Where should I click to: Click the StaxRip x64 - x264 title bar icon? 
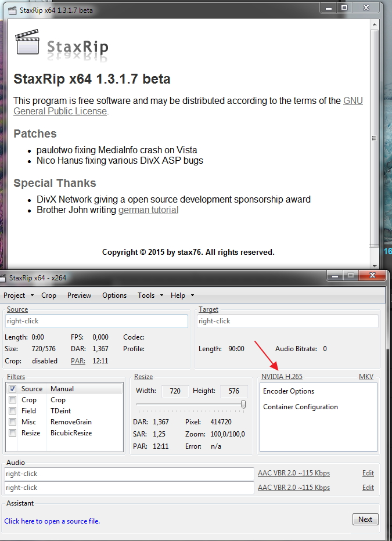(3, 278)
